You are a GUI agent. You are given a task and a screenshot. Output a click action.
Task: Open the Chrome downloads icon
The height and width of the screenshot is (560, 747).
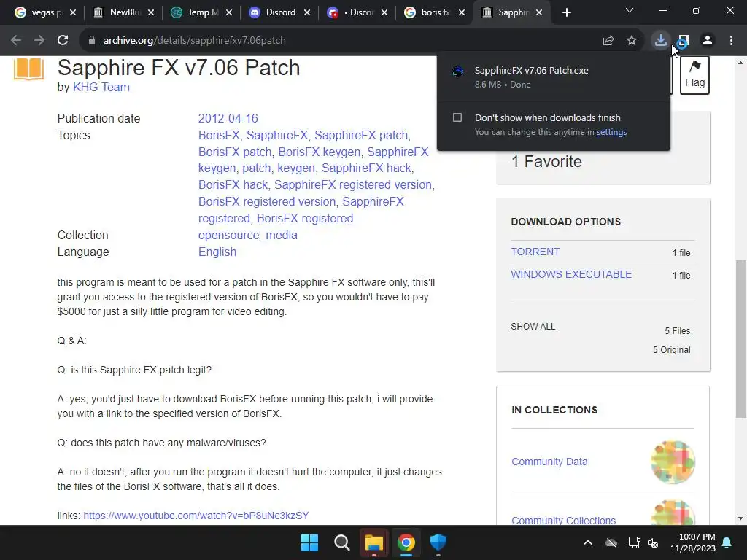pos(660,41)
